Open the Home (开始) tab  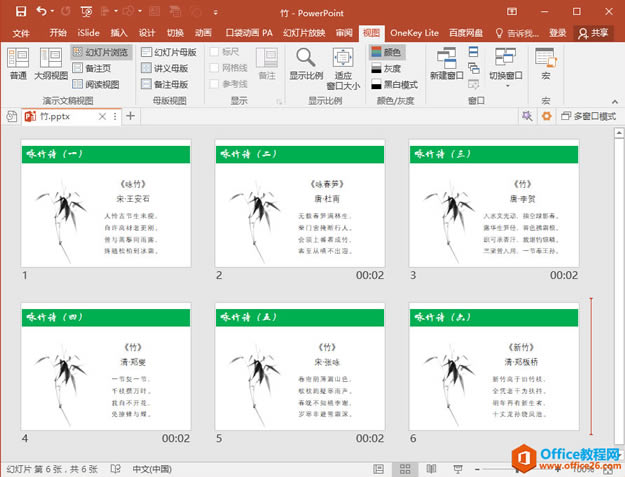click(58, 33)
